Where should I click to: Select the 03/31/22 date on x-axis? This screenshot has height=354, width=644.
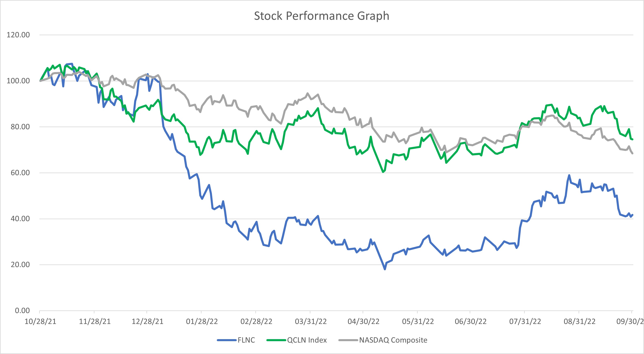(x=311, y=322)
